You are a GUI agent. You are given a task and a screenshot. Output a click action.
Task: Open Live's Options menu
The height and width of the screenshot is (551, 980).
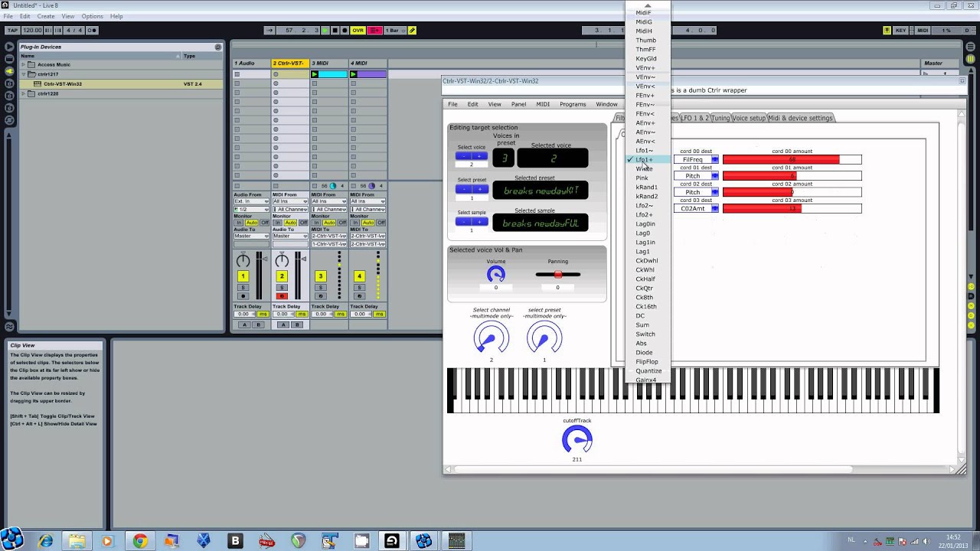[92, 16]
